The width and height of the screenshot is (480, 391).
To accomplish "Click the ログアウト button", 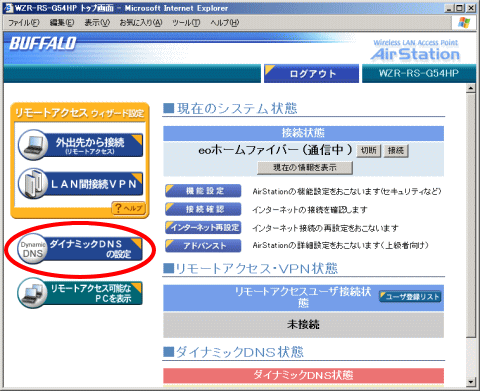I will [311, 73].
